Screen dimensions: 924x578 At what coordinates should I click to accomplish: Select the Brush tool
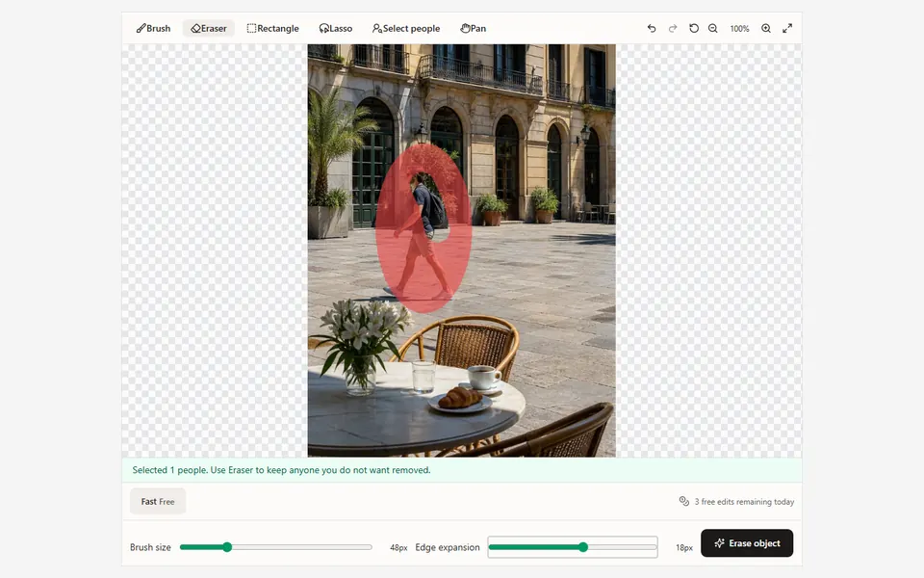153,28
